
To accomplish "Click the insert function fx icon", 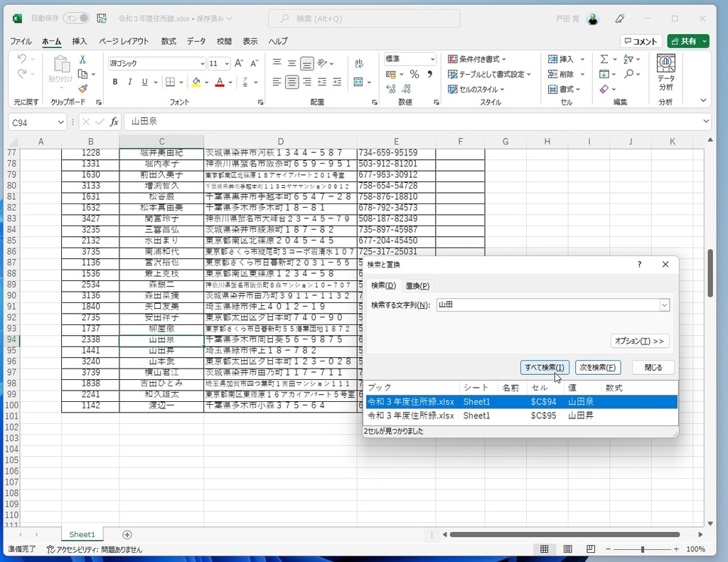I will click(114, 122).
